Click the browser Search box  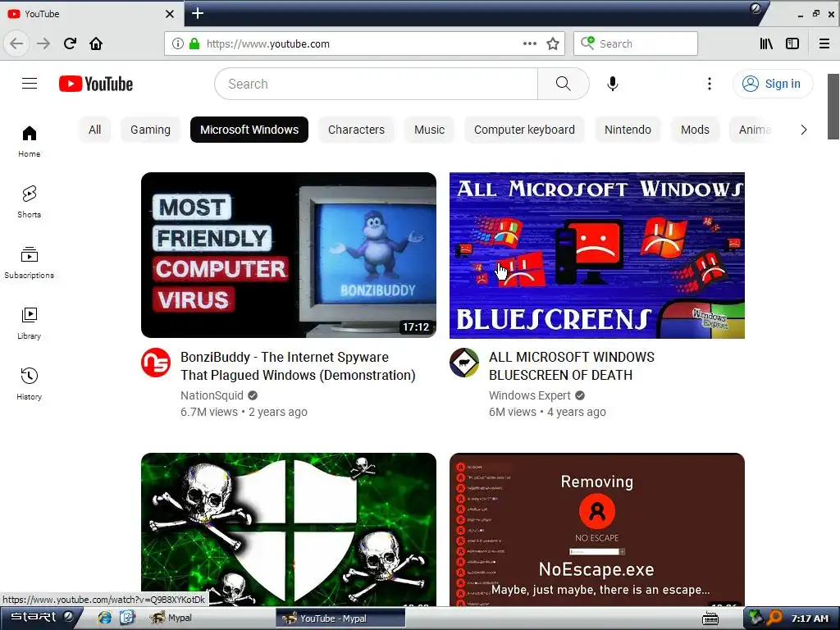(x=636, y=43)
